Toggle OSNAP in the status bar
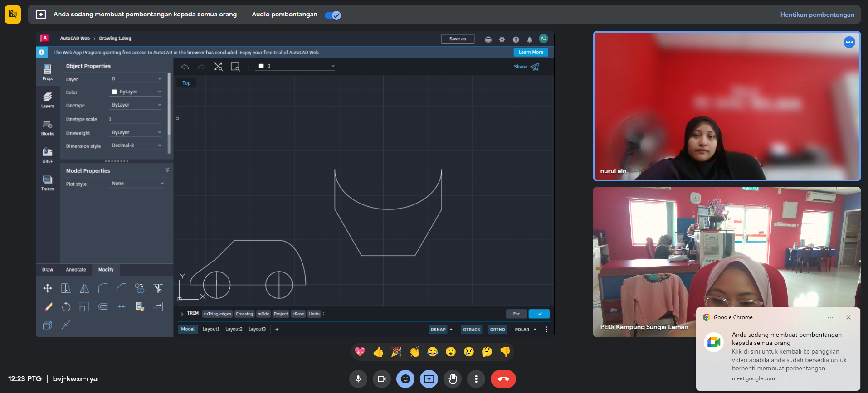Image resolution: width=868 pixels, height=393 pixels. click(x=438, y=330)
